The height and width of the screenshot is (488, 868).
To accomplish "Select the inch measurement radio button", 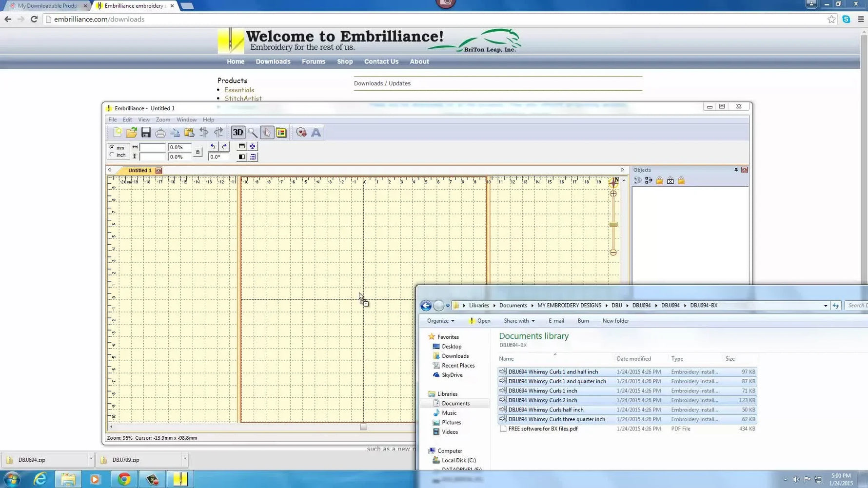I will 112,155.
